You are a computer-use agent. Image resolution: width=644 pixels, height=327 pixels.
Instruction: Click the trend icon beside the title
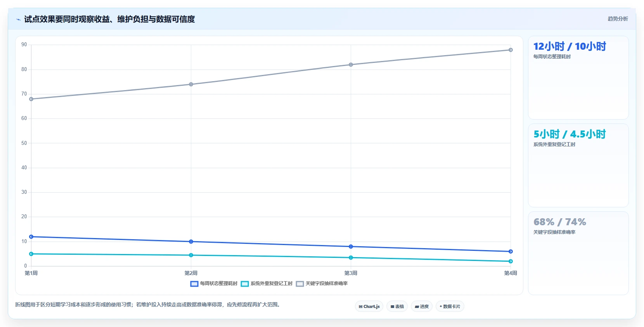pyautogui.click(x=18, y=19)
